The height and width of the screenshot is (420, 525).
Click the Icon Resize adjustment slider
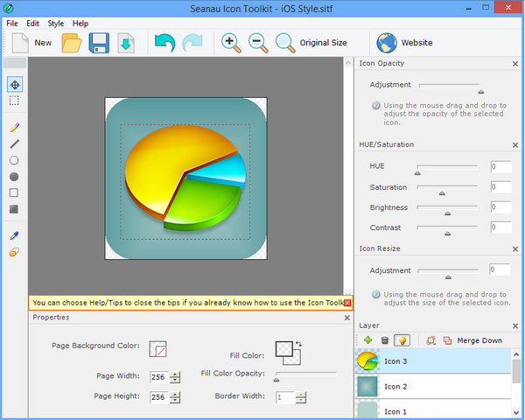pos(448,272)
